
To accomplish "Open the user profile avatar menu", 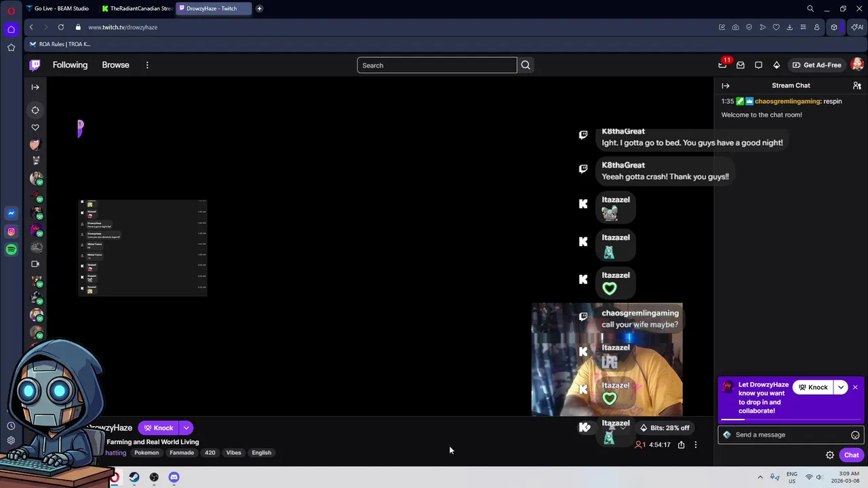I will pos(857,65).
